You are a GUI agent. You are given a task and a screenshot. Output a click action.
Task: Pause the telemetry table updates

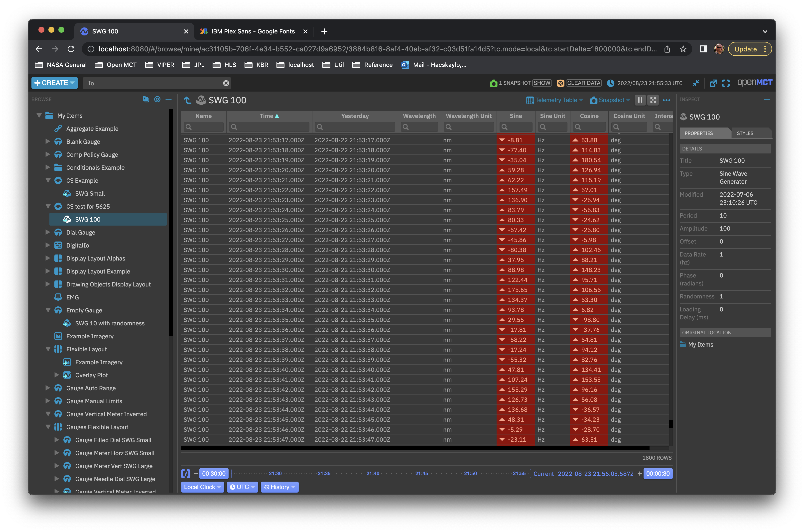coord(640,100)
